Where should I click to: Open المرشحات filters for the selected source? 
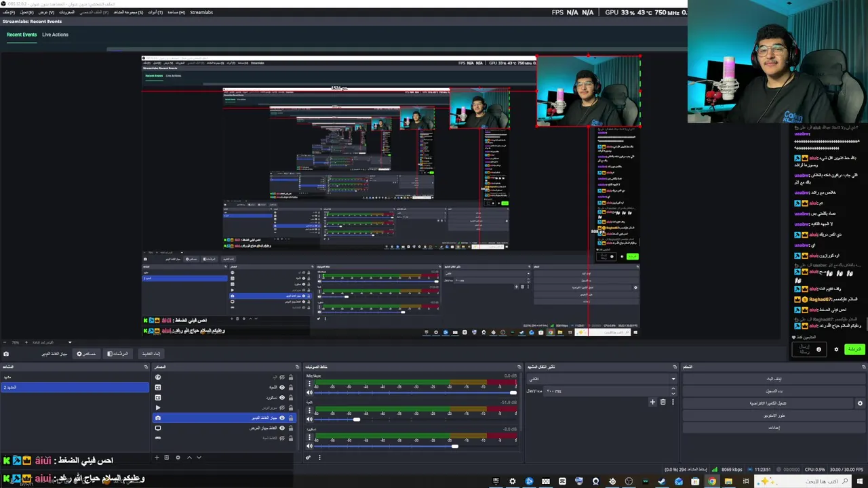pyautogui.click(x=118, y=353)
